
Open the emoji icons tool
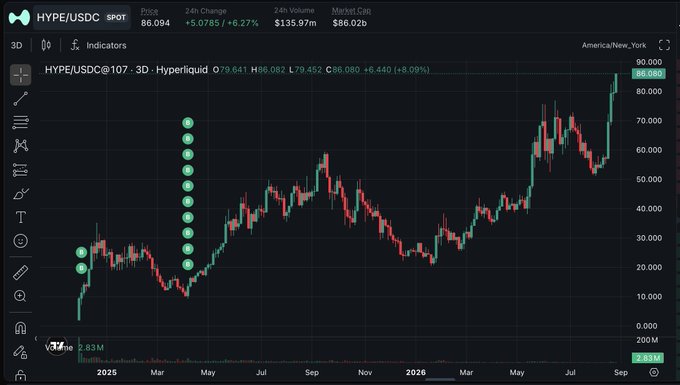(x=20, y=241)
